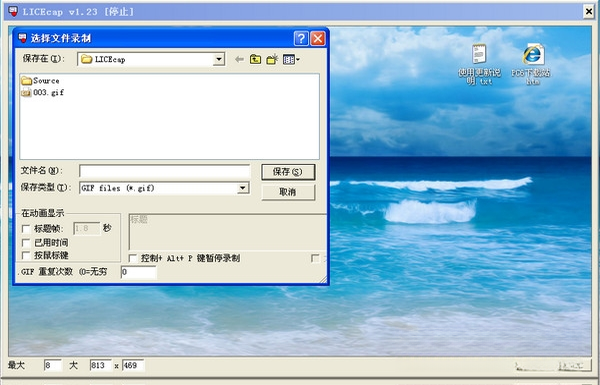Click the width field showing 813
600x385 pixels.
click(101, 365)
